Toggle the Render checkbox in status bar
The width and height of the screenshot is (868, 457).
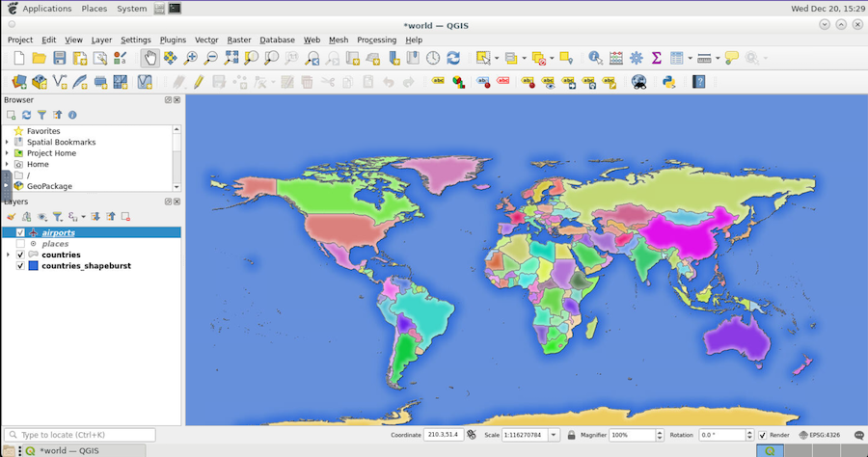[762, 435]
